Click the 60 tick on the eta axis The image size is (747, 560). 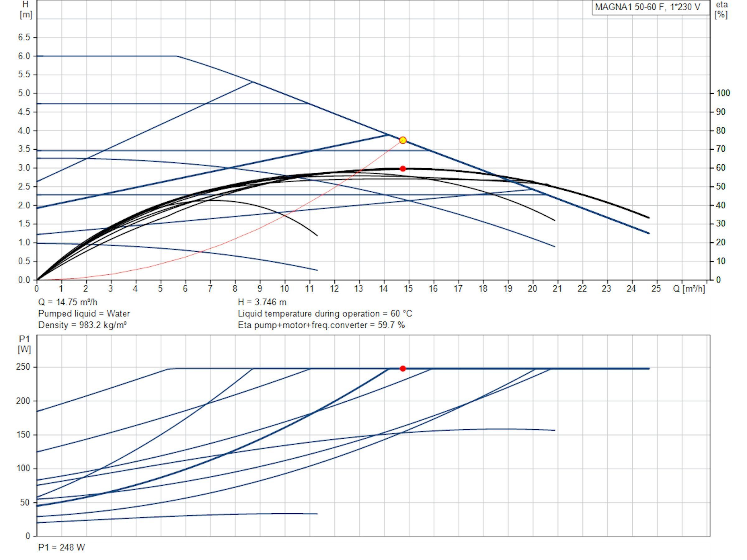721,168
